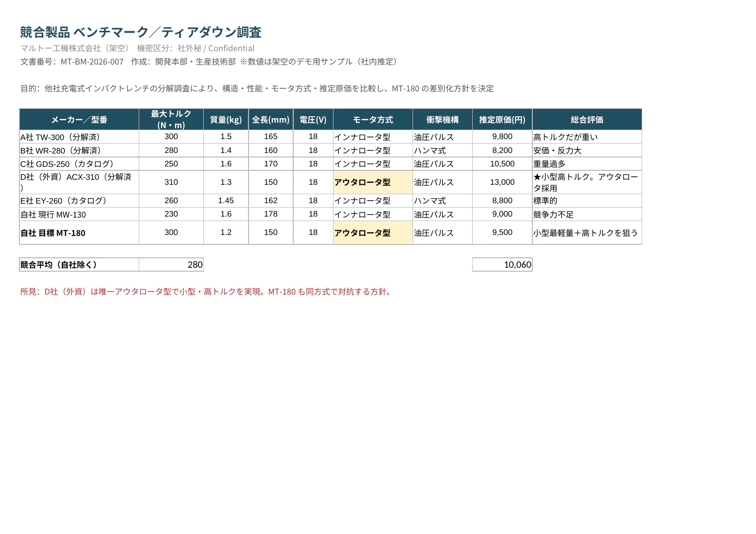Click length value 165 in A社 row
Viewport: 756px width, 534px height.
click(271, 137)
